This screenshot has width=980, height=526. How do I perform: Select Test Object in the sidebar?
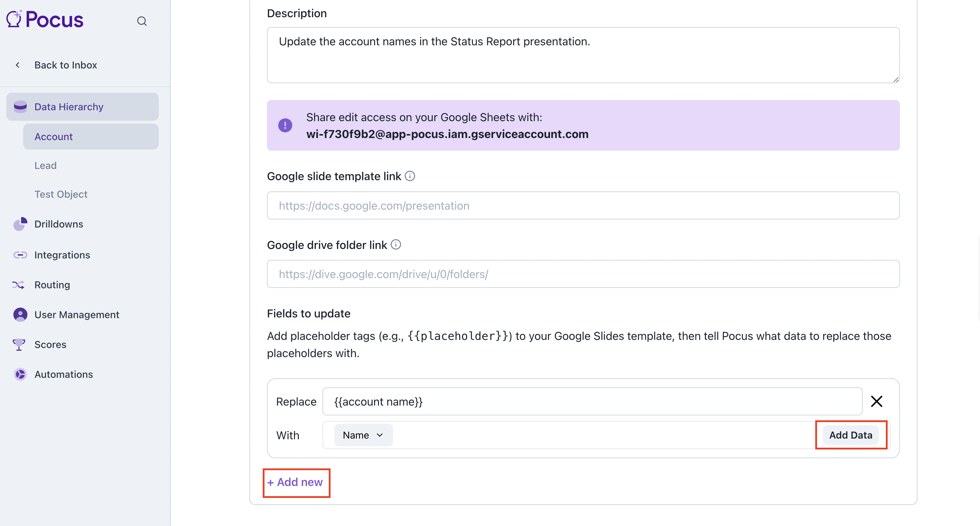coord(61,194)
